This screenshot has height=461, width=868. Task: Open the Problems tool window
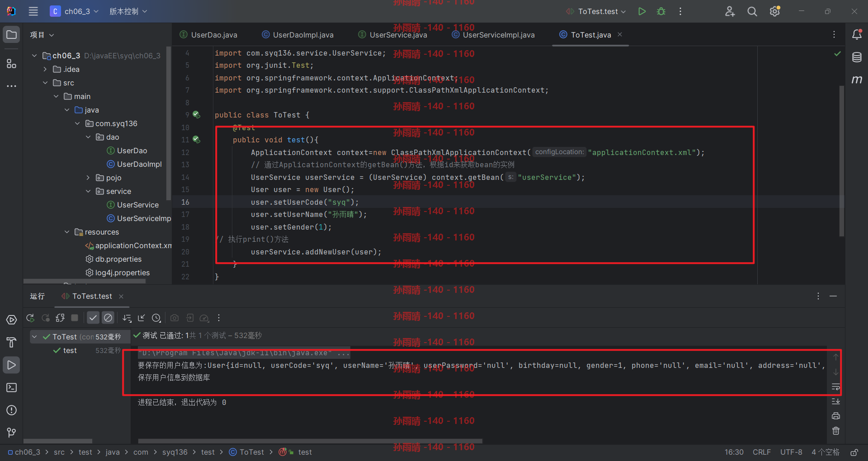(x=11, y=410)
